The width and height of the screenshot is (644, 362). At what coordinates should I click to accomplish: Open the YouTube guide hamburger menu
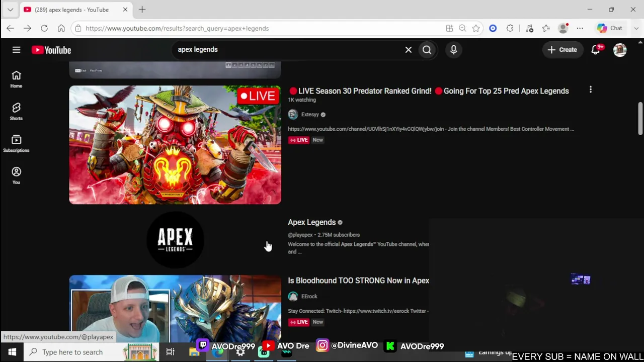pos(16,50)
